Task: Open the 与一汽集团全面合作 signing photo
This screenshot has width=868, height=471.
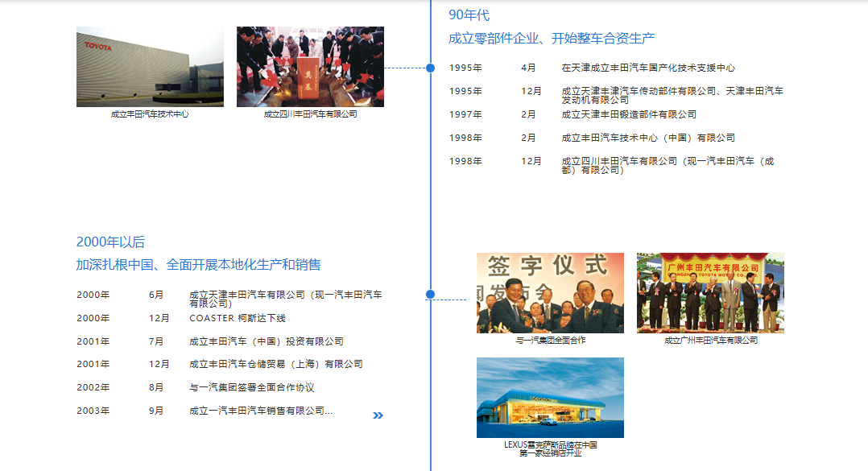Action: [550, 293]
